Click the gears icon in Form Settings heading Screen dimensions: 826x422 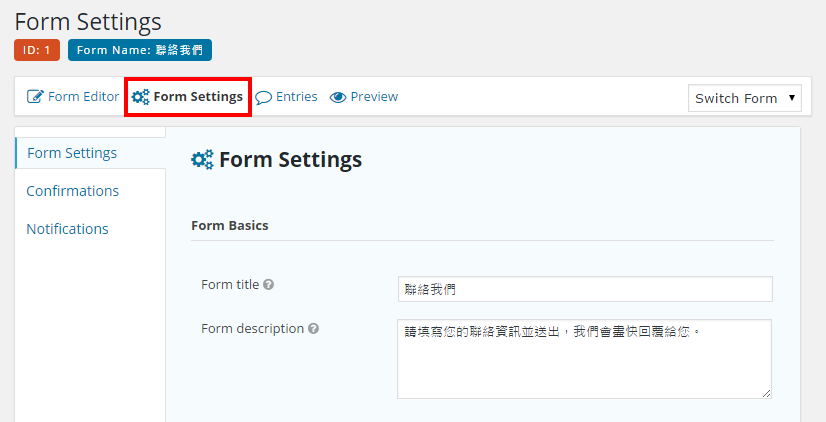click(202, 160)
